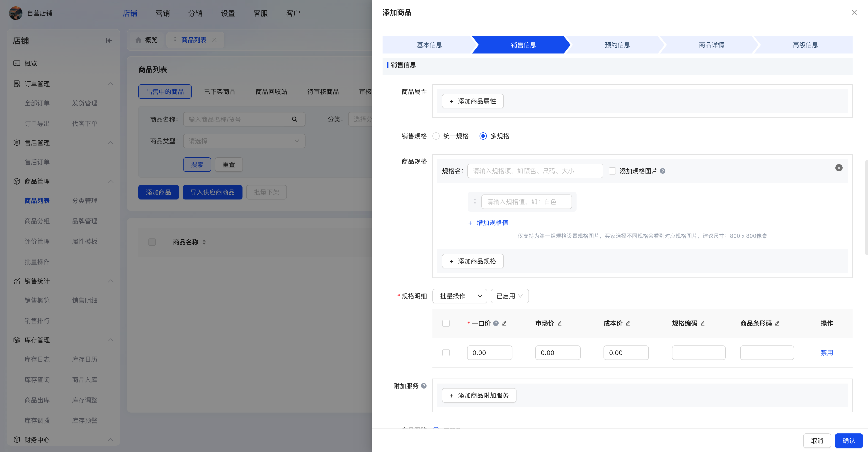Viewport: 868px width, 452px height.
Task: Open the 已启用 status dropdown
Action: pos(509,296)
